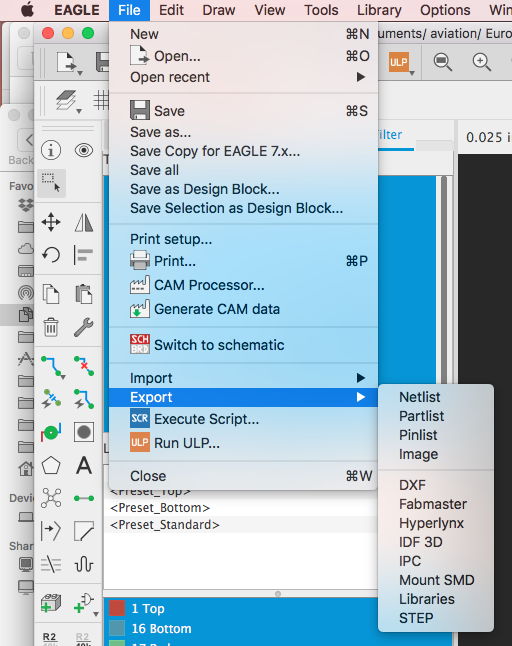
Task: Select the Ratsnest tool
Action: point(51,498)
